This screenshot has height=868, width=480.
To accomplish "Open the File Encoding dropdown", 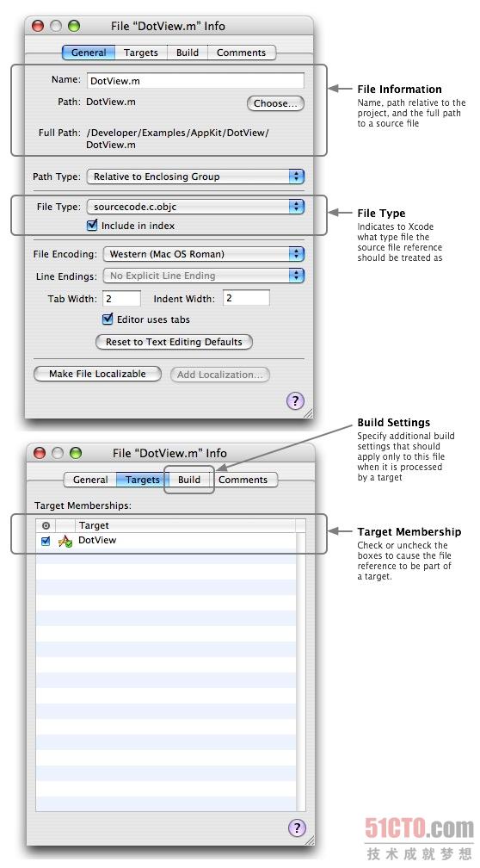I will click(204, 254).
